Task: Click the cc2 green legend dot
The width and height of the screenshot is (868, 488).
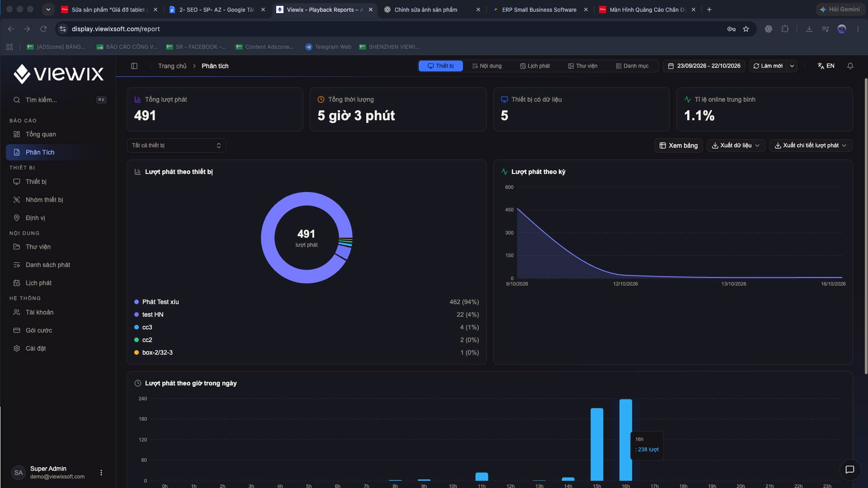Action: 137,340
